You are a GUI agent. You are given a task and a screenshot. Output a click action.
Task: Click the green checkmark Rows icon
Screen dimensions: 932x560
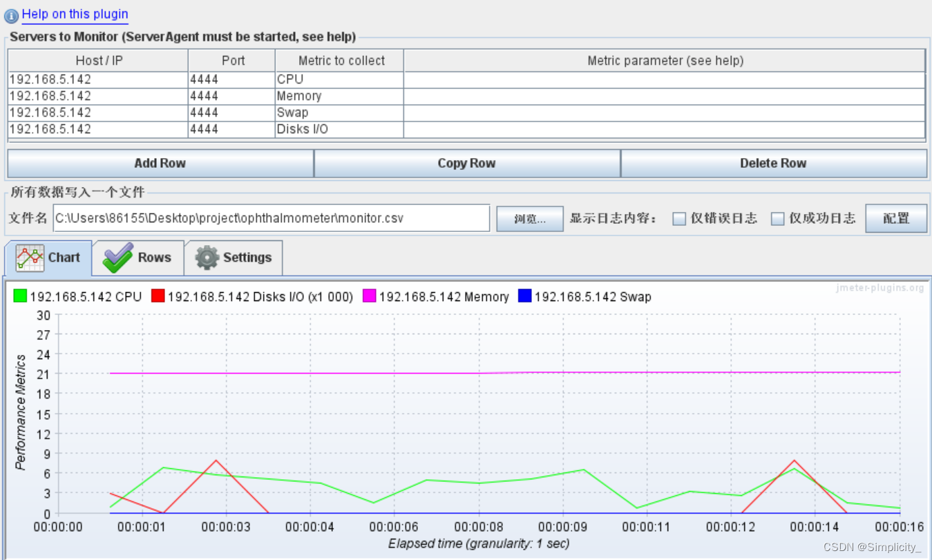117,258
